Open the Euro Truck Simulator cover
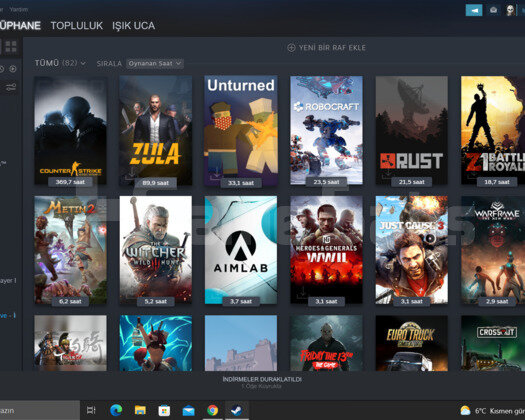The height and width of the screenshot is (420, 525). [411, 343]
